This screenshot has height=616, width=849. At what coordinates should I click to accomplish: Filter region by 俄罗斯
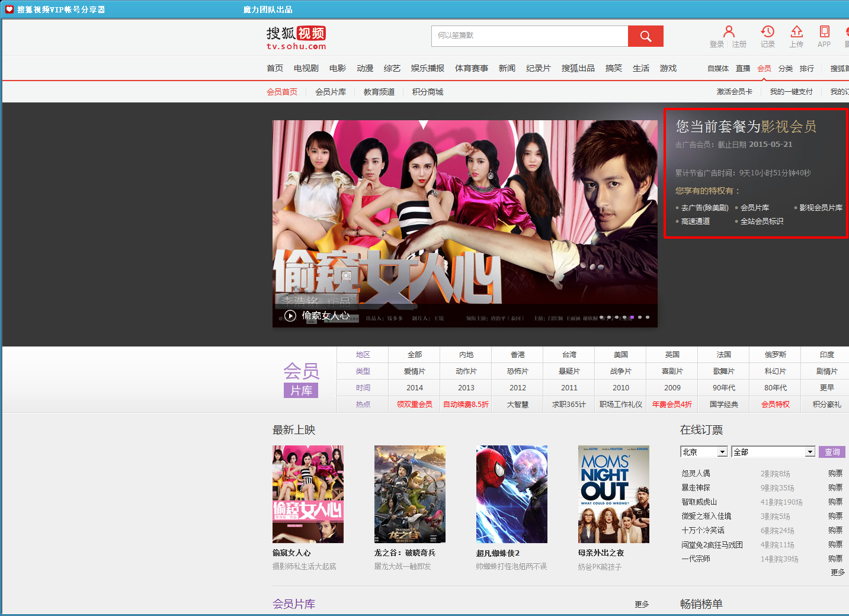(x=776, y=355)
